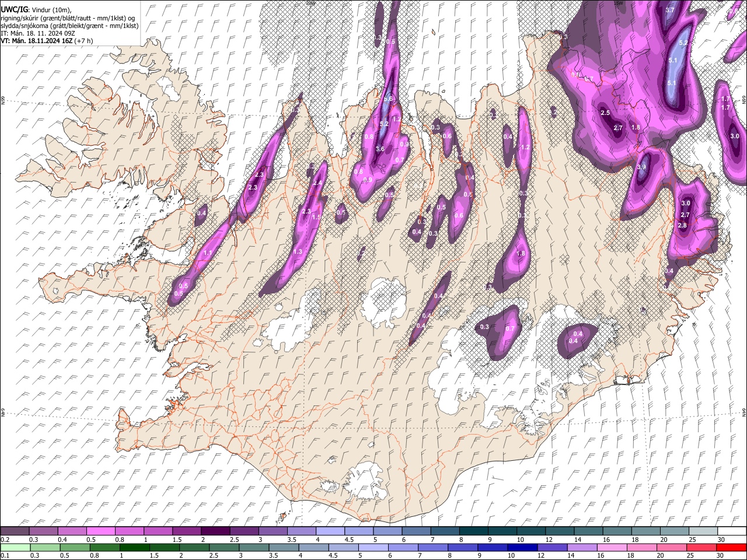This screenshot has width=747, height=560.
Task: Click the 2.8 value on the east coast
Action: coord(682,225)
